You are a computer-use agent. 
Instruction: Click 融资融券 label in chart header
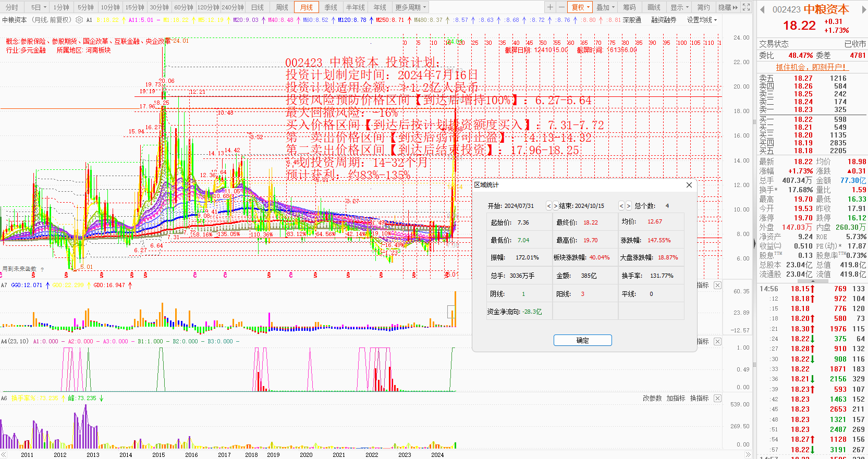tap(664, 20)
